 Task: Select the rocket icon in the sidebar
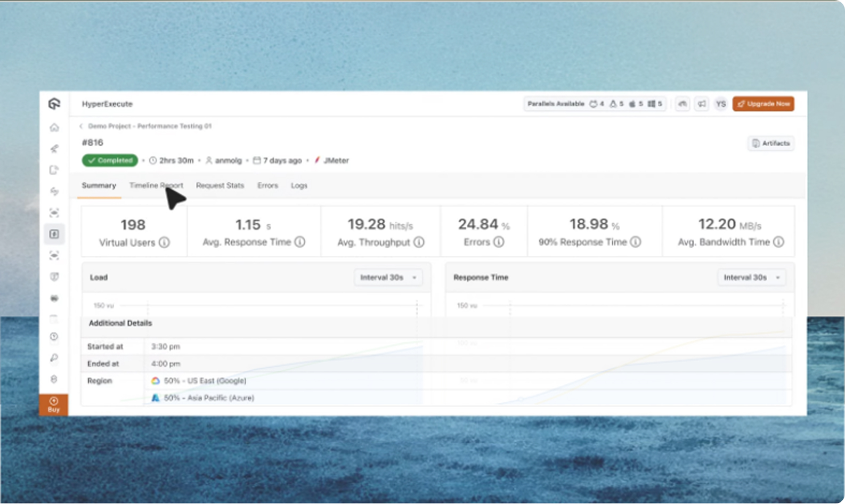point(54,149)
